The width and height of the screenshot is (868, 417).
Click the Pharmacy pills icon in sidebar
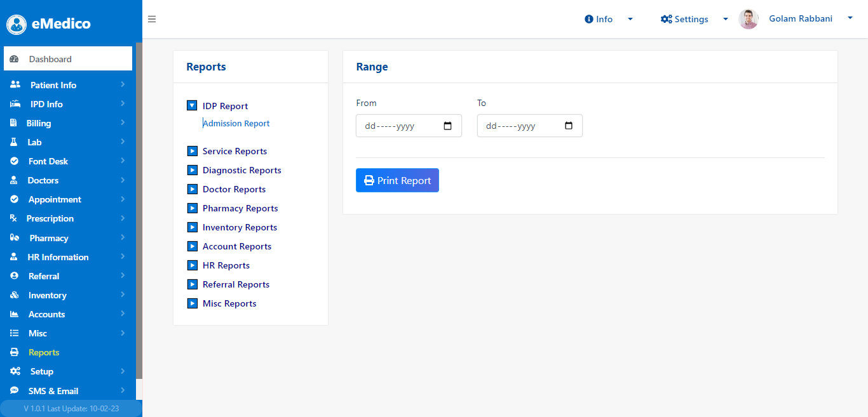[15, 238]
